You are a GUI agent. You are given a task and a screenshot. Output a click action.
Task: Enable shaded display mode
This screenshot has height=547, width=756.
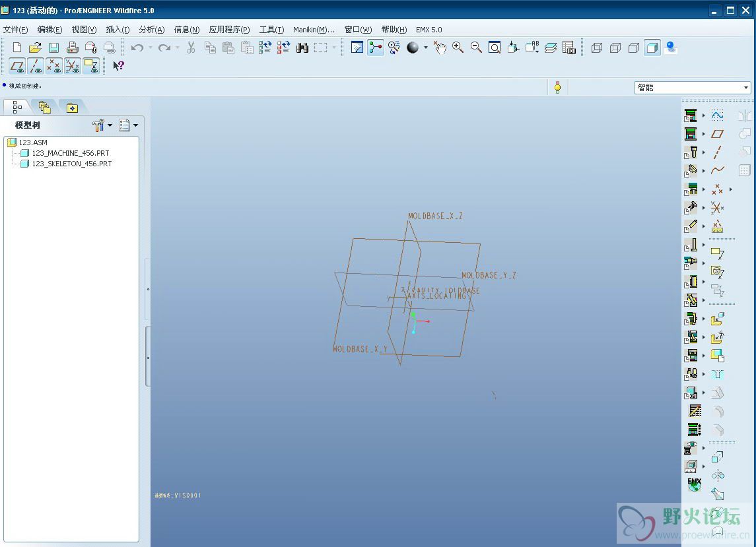pos(652,48)
